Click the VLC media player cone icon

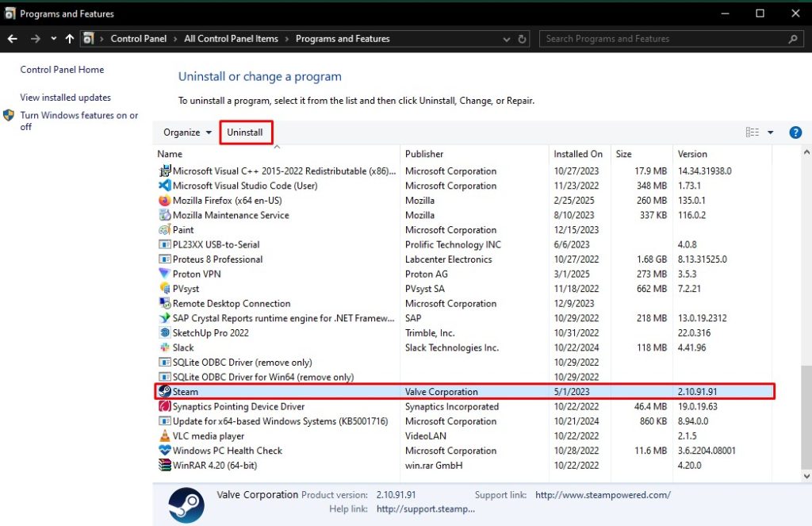[x=165, y=436]
